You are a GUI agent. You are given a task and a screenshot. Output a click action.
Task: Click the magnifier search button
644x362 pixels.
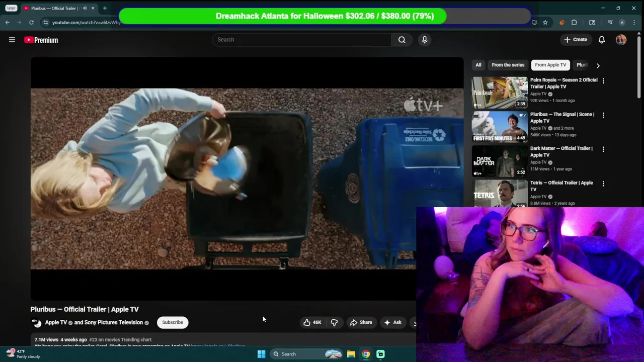(402, 40)
